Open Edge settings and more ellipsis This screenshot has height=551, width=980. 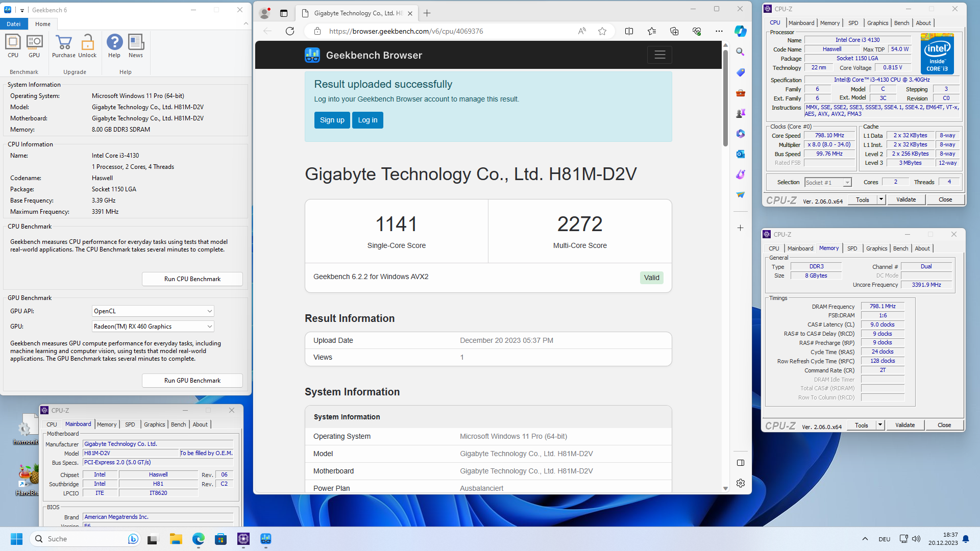coord(719,31)
